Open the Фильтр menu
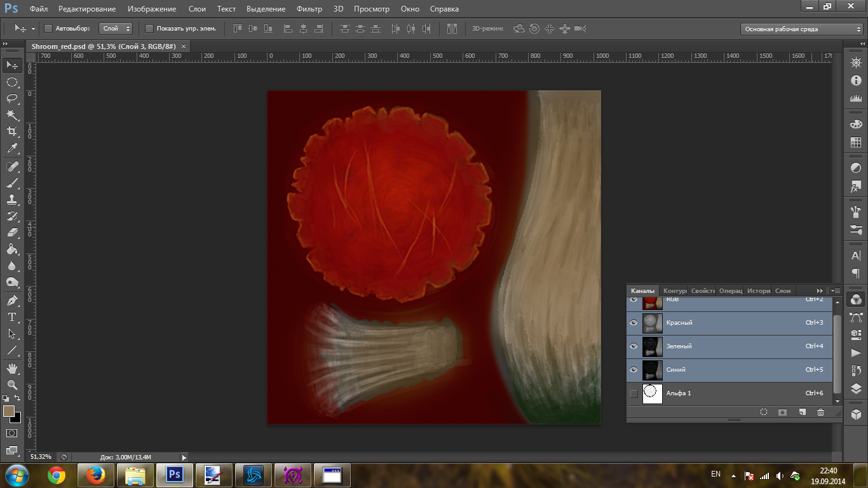 pyautogui.click(x=309, y=9)
